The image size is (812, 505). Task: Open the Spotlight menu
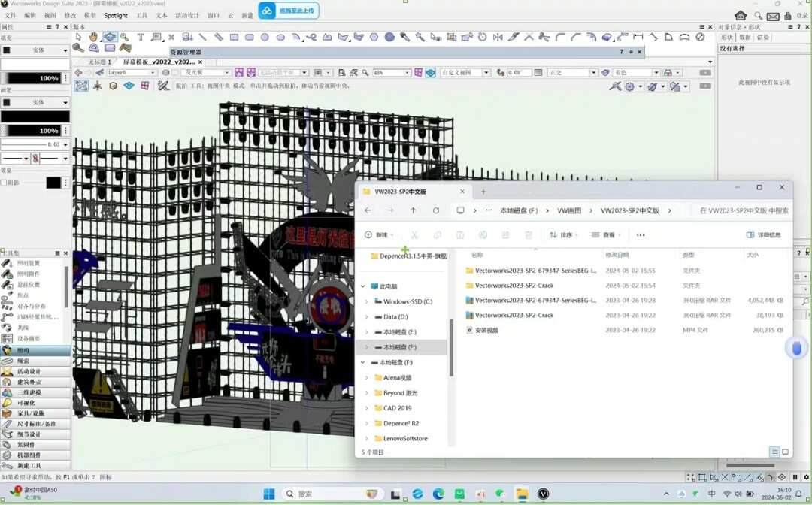point(116,15)
